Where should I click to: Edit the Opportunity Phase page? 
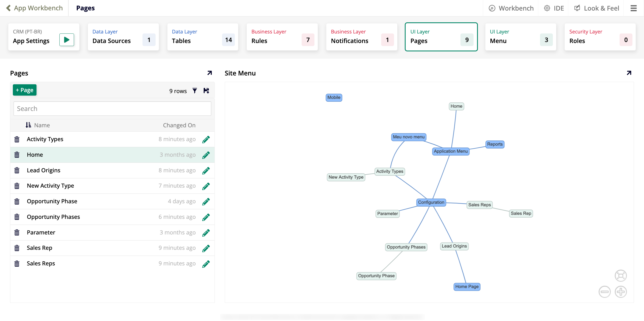[x=206, y=202]
